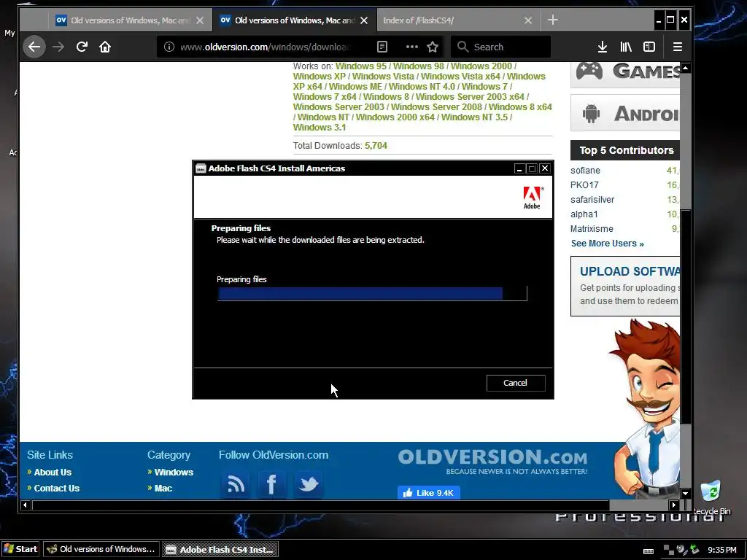Click the RSS feed icon
The width and height of the screenshot is (747, 560).
click(x=235, y=484)
